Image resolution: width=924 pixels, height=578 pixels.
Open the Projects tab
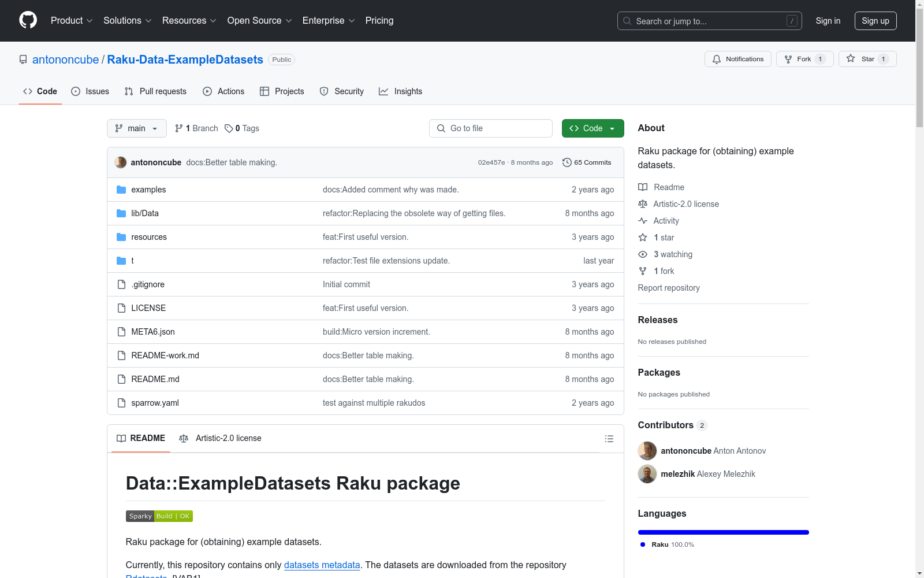click(x=282, y=91)
